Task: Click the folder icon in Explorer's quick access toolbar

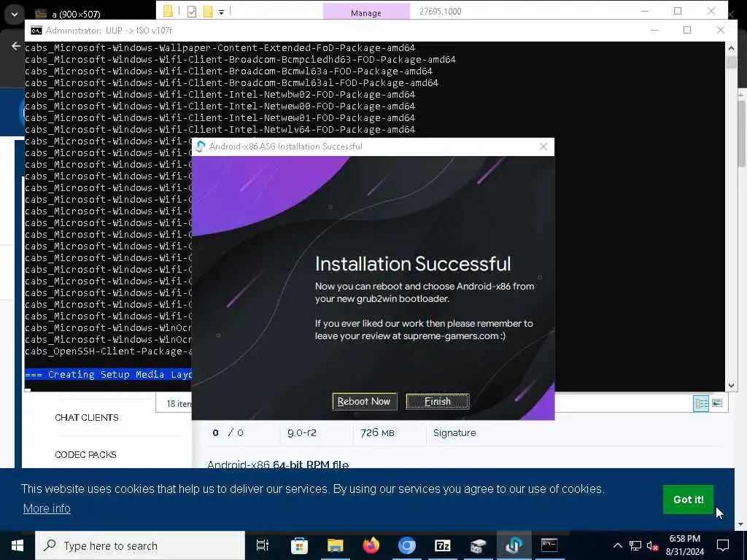Action: [168, 12]
